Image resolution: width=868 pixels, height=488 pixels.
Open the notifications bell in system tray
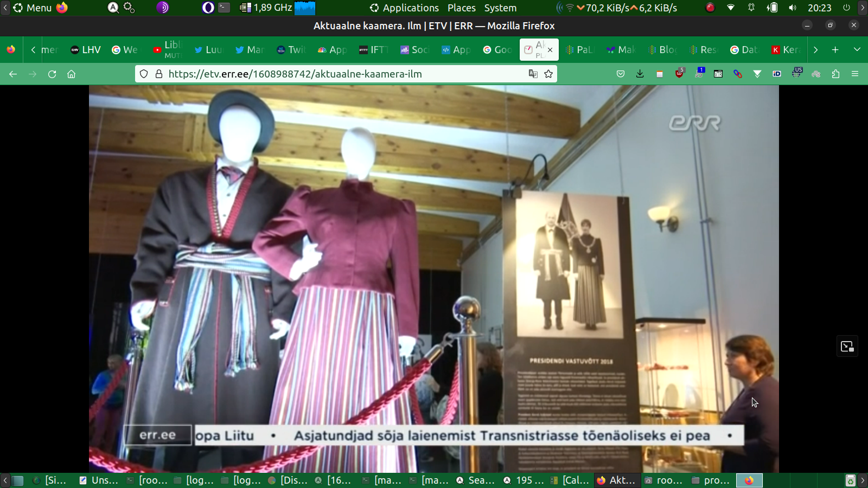(751, 8)
